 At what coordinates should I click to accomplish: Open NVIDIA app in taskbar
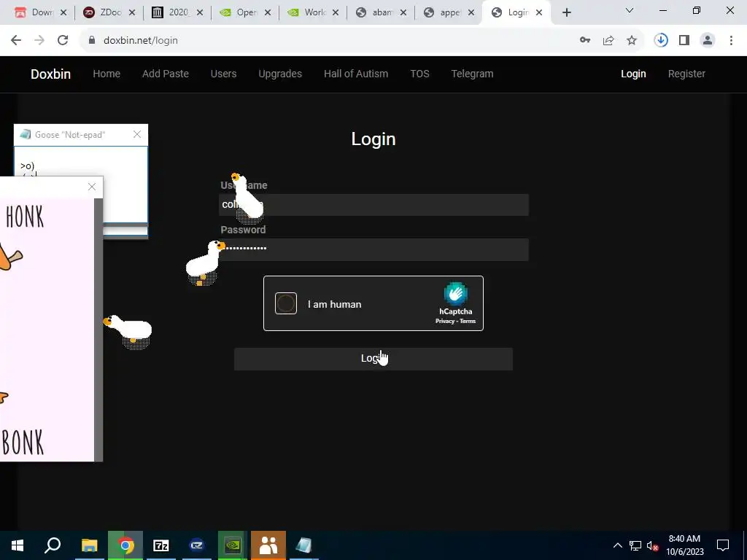coord(233,545)
